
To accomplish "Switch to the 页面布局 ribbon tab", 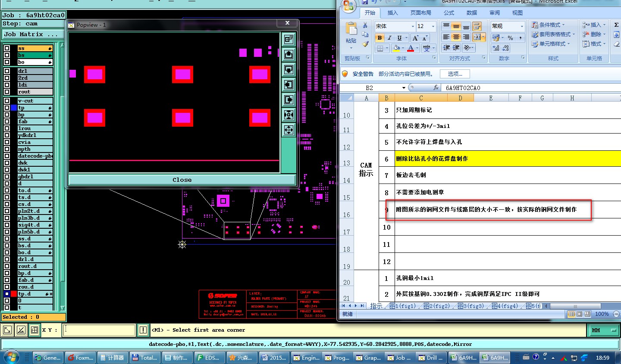I will coord(420,13).
